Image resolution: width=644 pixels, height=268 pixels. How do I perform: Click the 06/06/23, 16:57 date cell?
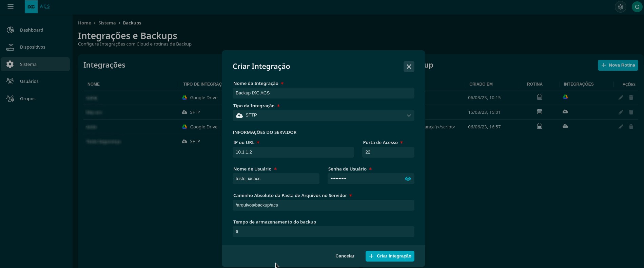point(484,127)
